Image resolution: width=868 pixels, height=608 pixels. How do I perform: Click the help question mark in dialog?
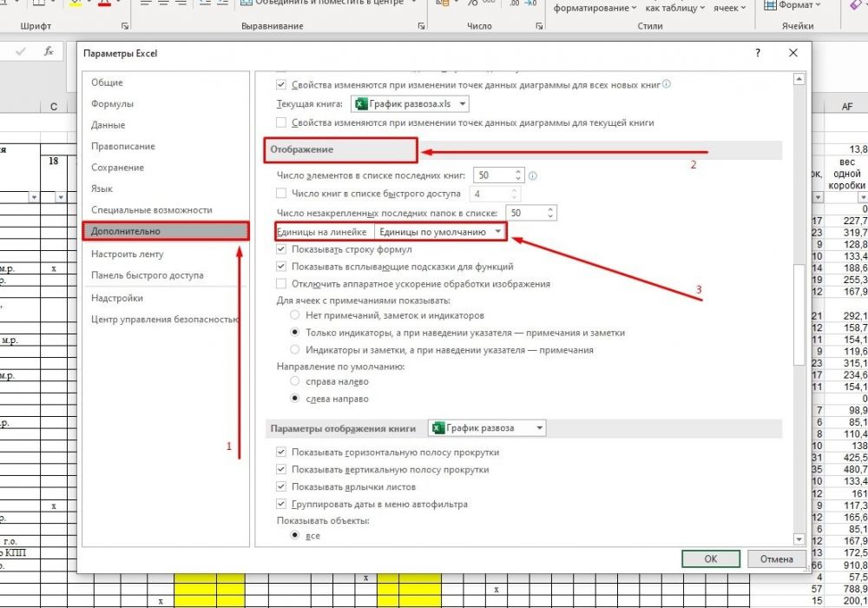click(757, 53)
